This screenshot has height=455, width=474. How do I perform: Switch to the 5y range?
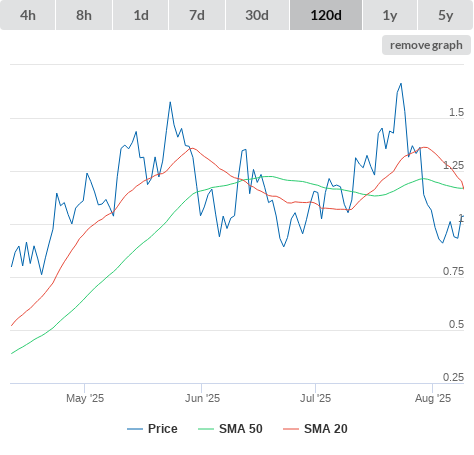click(445, 15)
